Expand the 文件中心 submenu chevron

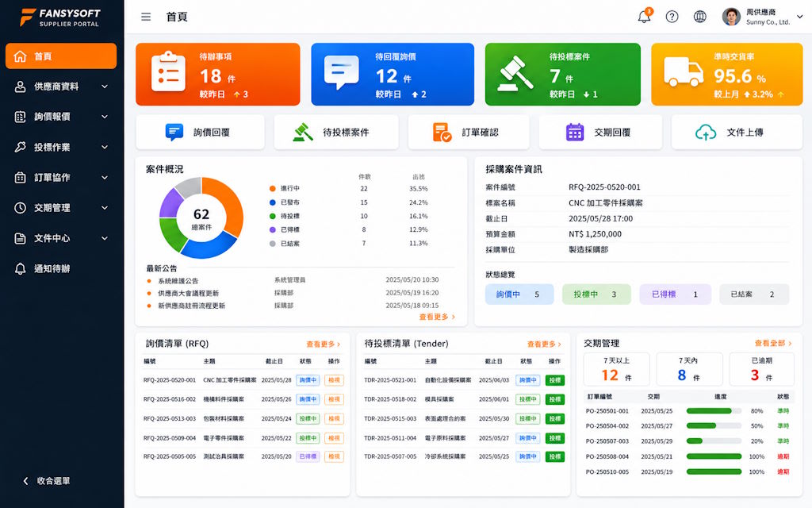[x=105, y=238]
